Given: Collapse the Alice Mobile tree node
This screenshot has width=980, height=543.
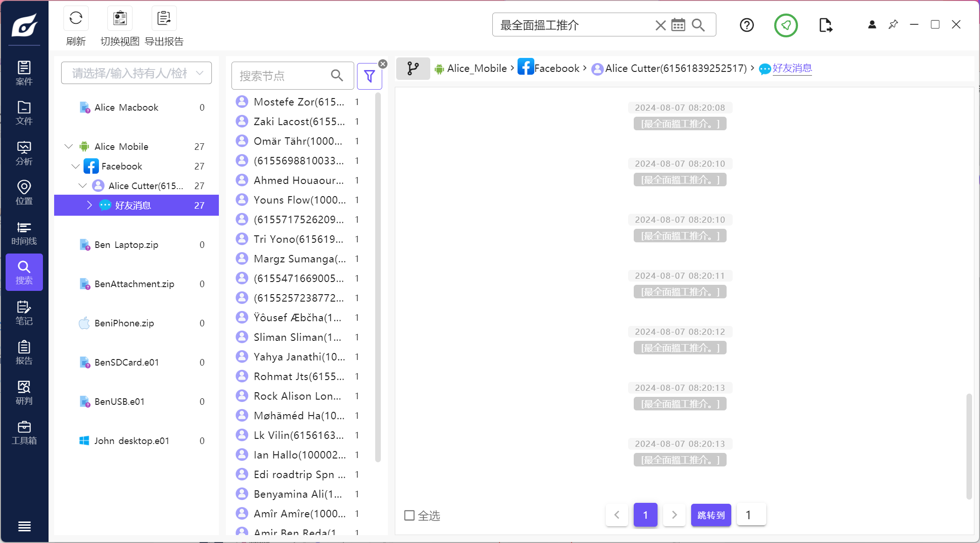Looking at the screenshot, I should click(x=69, y=147).
